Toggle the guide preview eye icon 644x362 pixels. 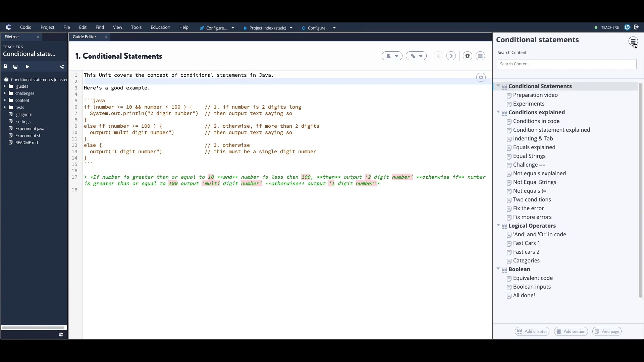coord(481,77)
